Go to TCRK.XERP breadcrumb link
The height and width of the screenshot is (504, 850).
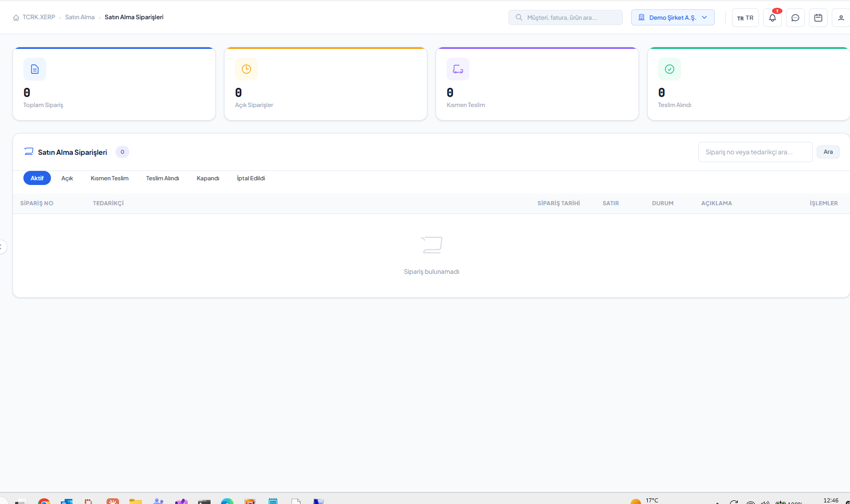pyautogui.click(x=38, y=17)
